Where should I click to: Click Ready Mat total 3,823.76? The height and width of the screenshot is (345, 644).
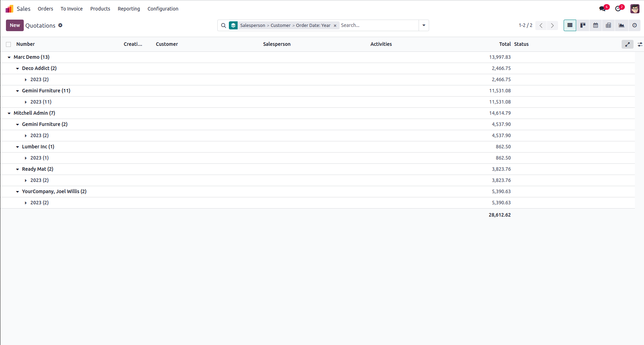point(501,169)
